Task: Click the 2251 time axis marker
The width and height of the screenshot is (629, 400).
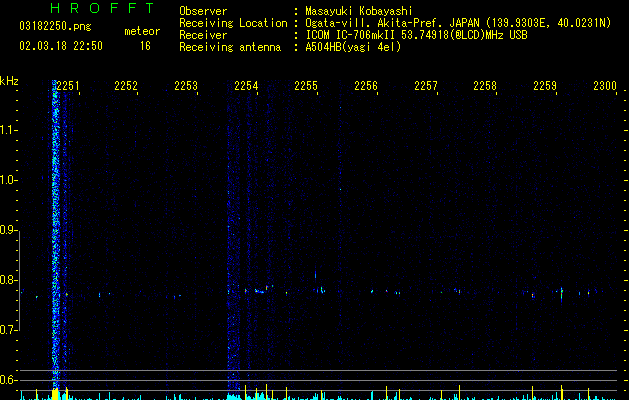Action: point(68,86)
